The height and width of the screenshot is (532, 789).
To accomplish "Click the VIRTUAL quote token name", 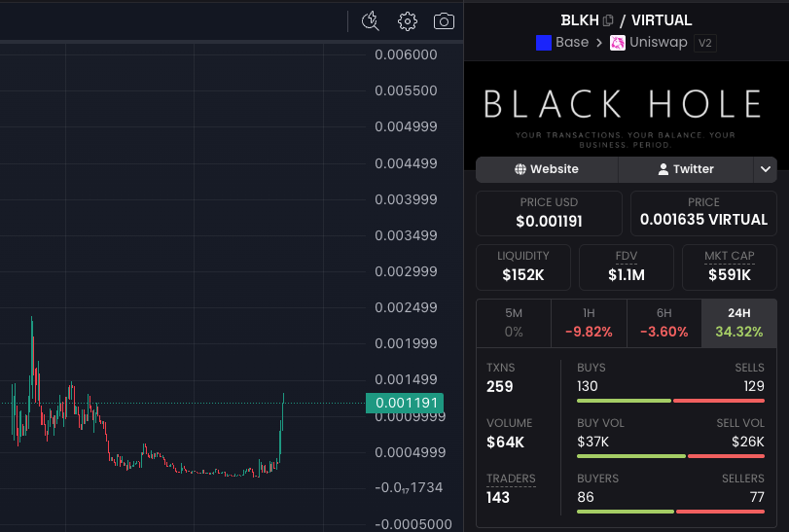I will point(662,20).
